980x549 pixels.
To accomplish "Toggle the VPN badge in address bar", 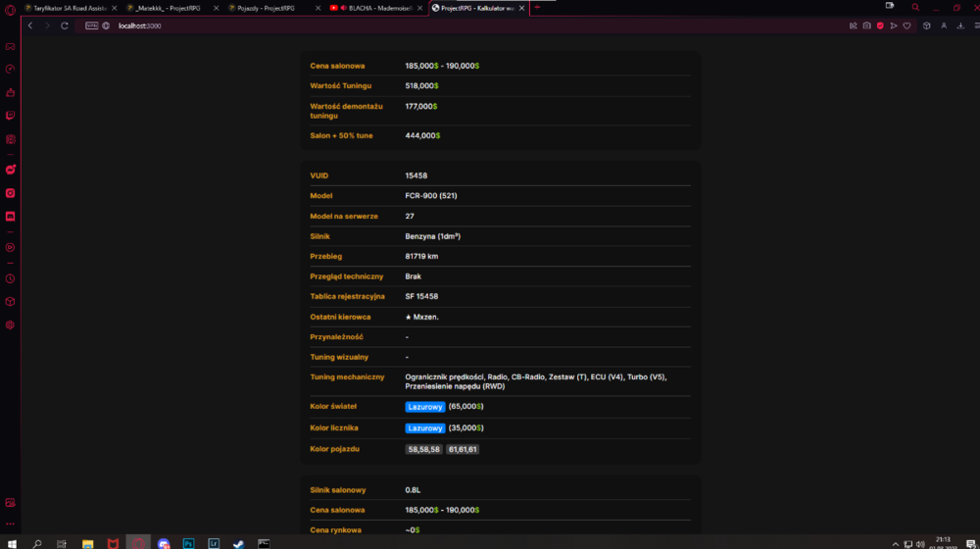I will click(91, 25).
